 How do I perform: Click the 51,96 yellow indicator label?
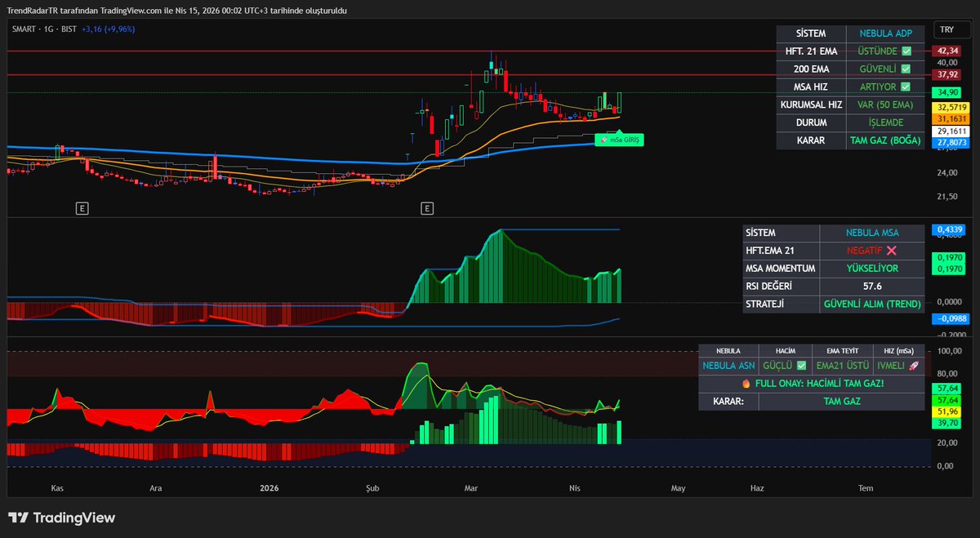click(x=947, y=412)
